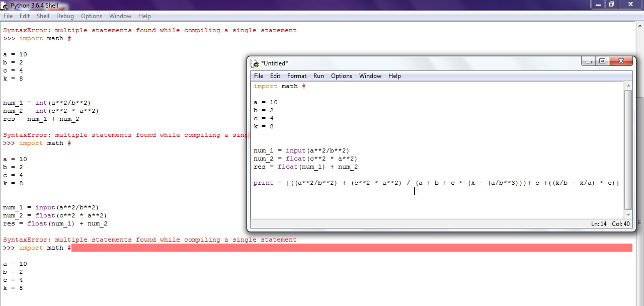Open the Shell menu in Python Shell

pyautogui.click(x=43, y=16)
